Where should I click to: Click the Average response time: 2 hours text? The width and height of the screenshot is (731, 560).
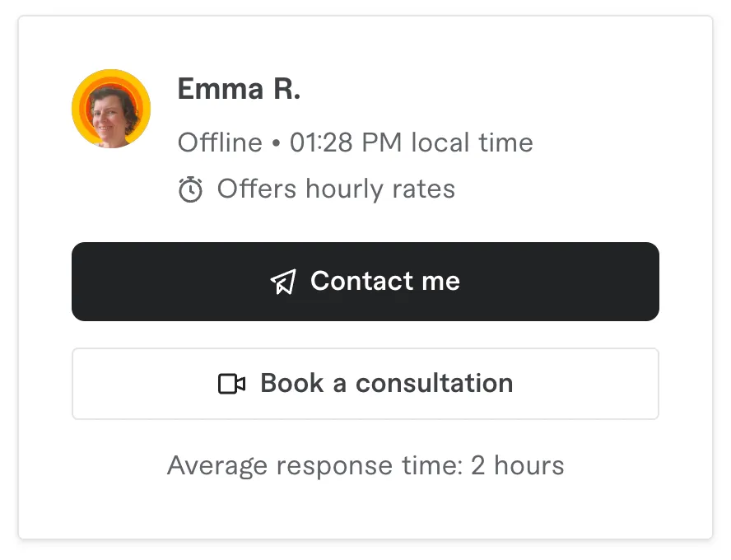click(x=365, y=465)
